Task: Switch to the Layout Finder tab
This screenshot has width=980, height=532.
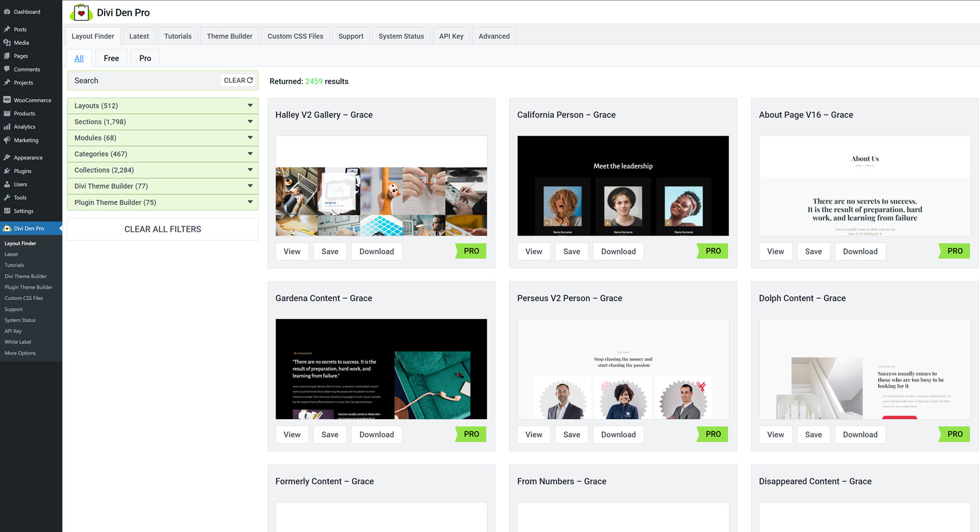Action: (93, 36)
